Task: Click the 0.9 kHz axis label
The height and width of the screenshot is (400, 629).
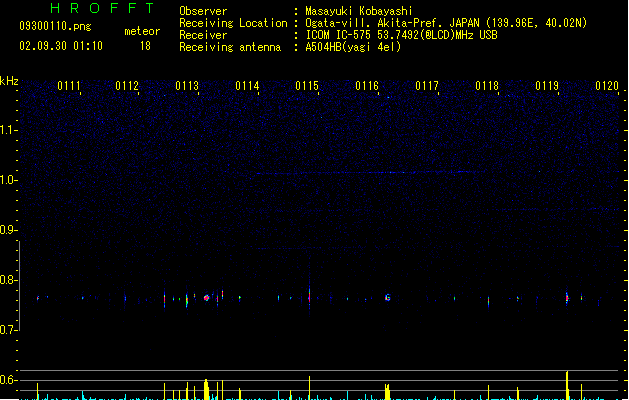Action: pyautogui.click(x=8, y=230)
